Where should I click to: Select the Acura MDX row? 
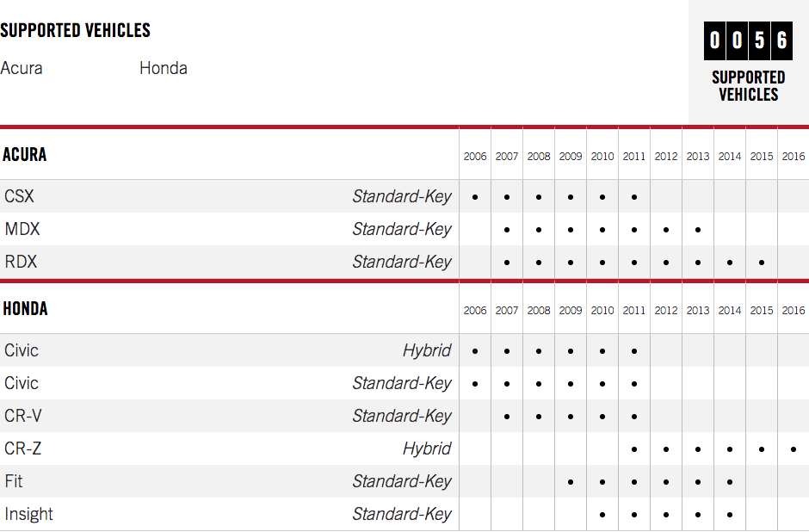pos(404,229)
